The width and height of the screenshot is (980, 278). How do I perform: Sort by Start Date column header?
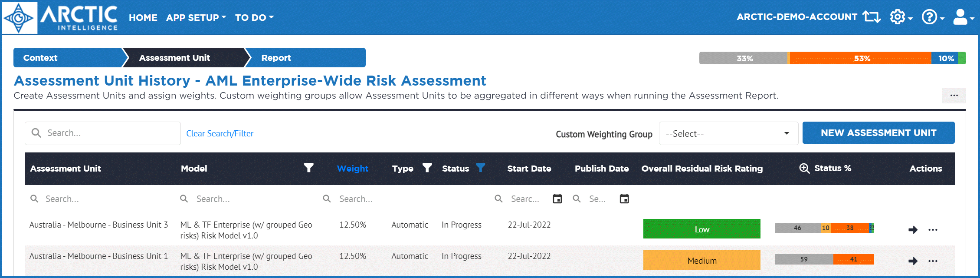click(529, 169)
